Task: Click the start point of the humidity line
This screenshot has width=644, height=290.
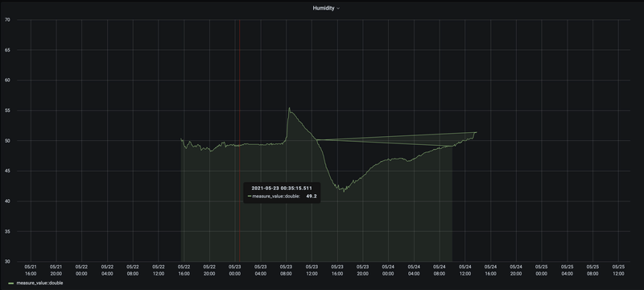Action: pos(181,139)
